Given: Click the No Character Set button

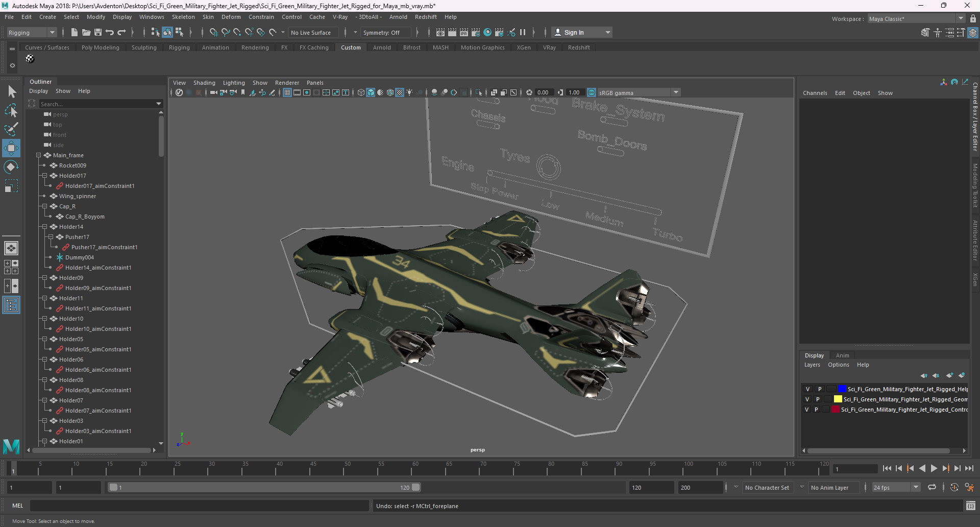Looking at the screenshot, I should pyautogui.click(x=767, y=488).
